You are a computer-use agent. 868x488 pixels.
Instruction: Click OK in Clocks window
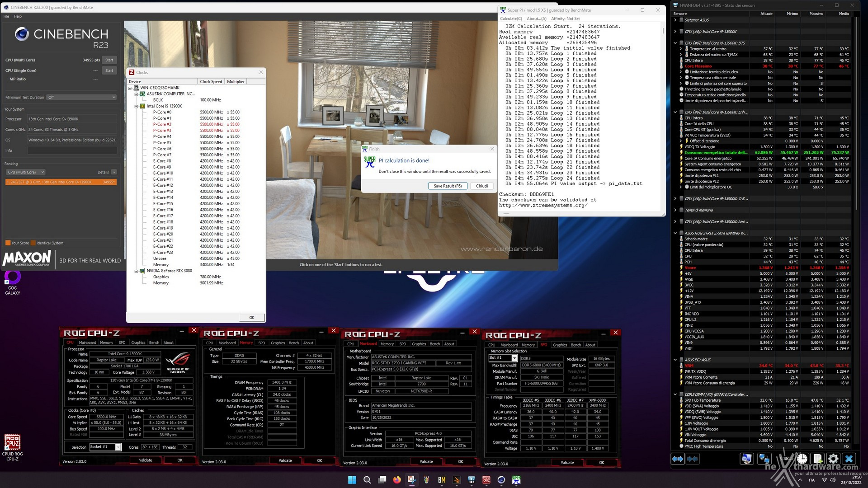252,317
